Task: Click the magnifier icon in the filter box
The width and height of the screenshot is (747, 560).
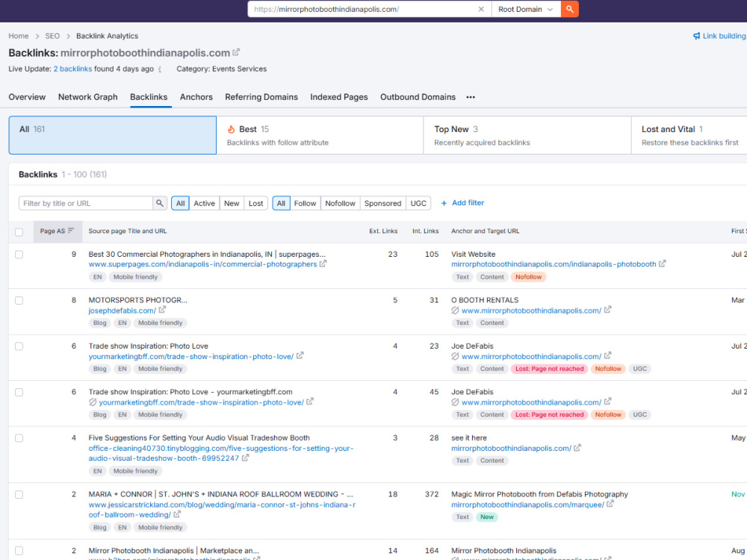Action: point(160,203)
